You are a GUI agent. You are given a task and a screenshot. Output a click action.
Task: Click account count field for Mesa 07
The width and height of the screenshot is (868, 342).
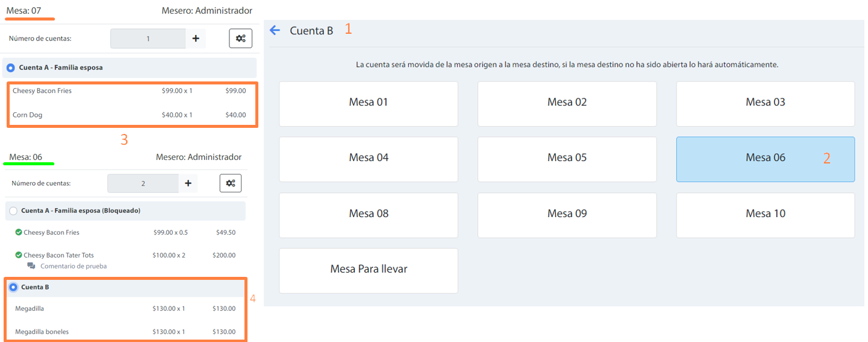tap(148, 39)
